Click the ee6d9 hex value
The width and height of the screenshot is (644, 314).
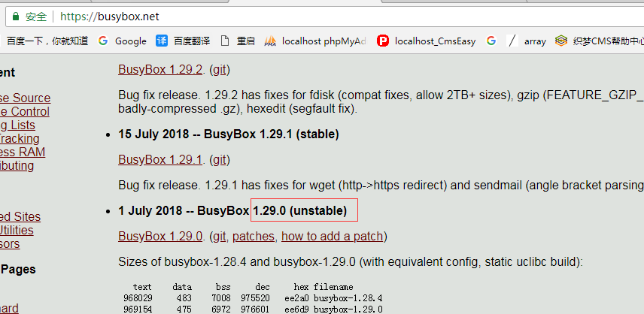296,309
